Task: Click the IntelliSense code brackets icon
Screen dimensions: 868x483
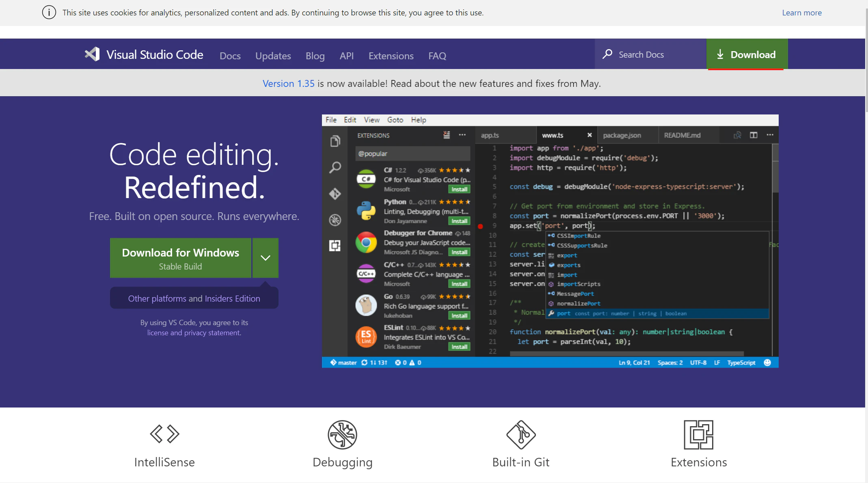Action: (x=164, y=434)
